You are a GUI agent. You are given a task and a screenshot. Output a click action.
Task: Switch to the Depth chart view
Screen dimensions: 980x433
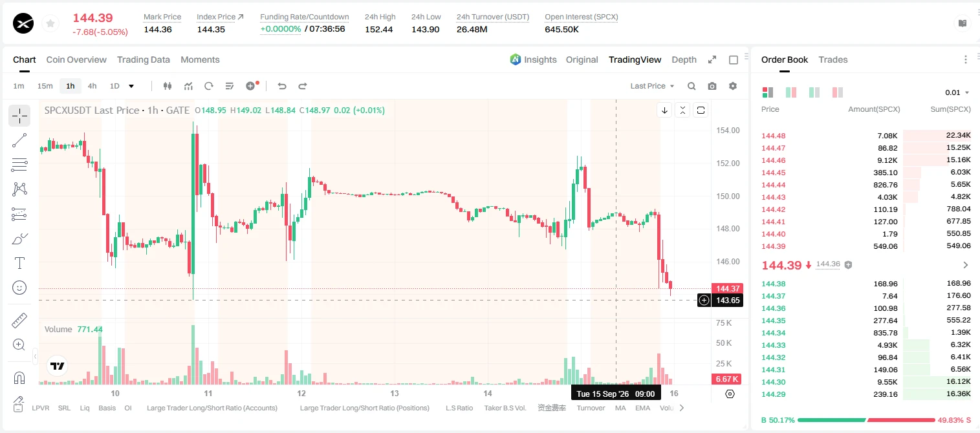[684, 59]
